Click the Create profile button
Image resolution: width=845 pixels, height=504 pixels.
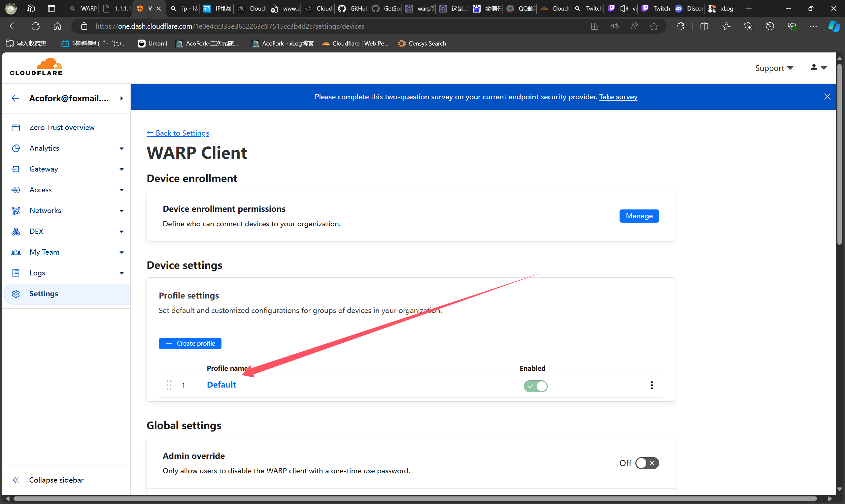coord(190,343)
